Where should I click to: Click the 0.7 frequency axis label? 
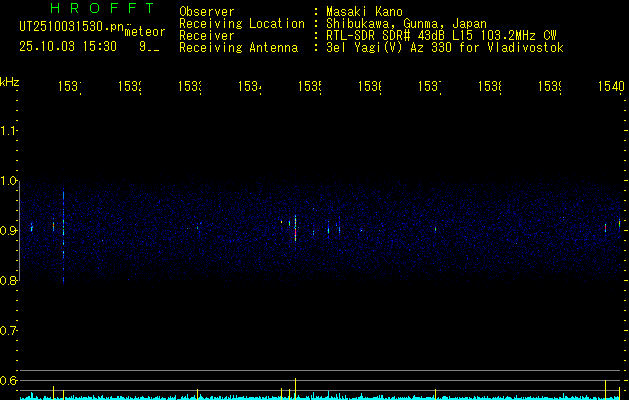pyautogui.click(x=8, y=330)
